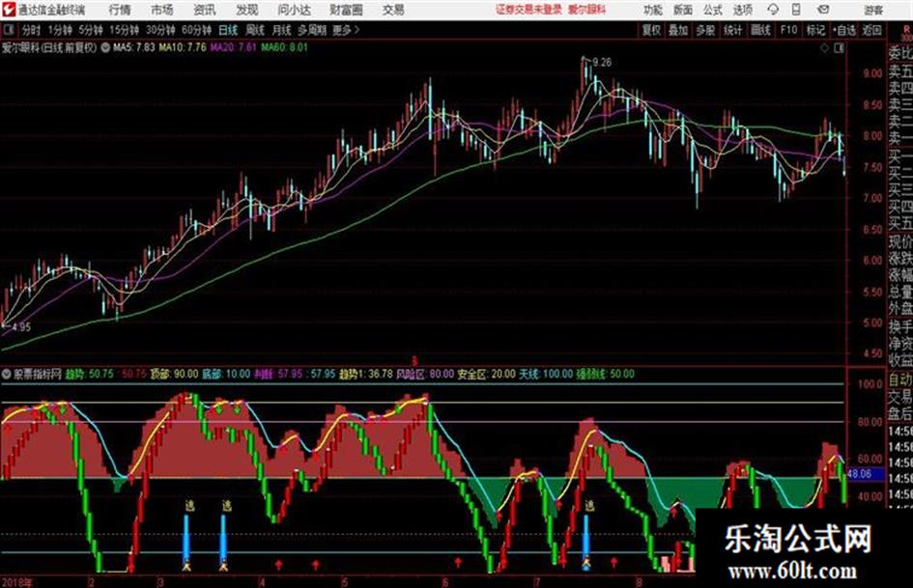
Task: Click the 统计 statistics button
Action: click(x=732, y=30)
